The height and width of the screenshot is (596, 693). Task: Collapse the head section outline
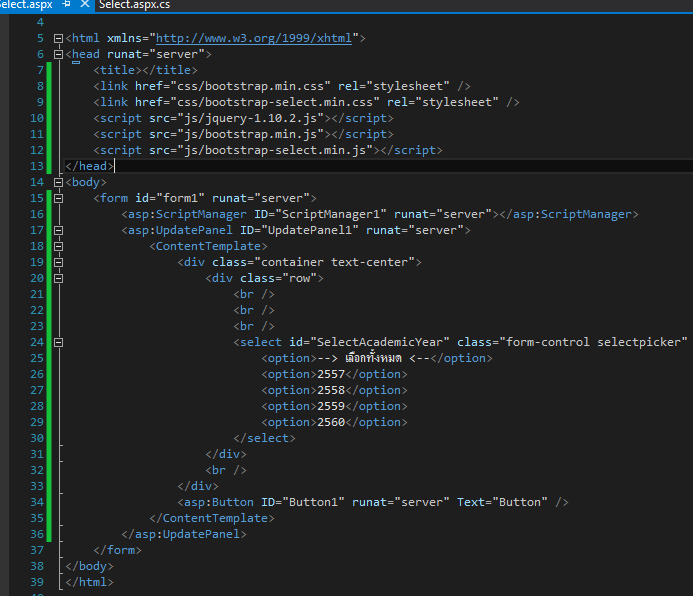click(x=58, y=54)
